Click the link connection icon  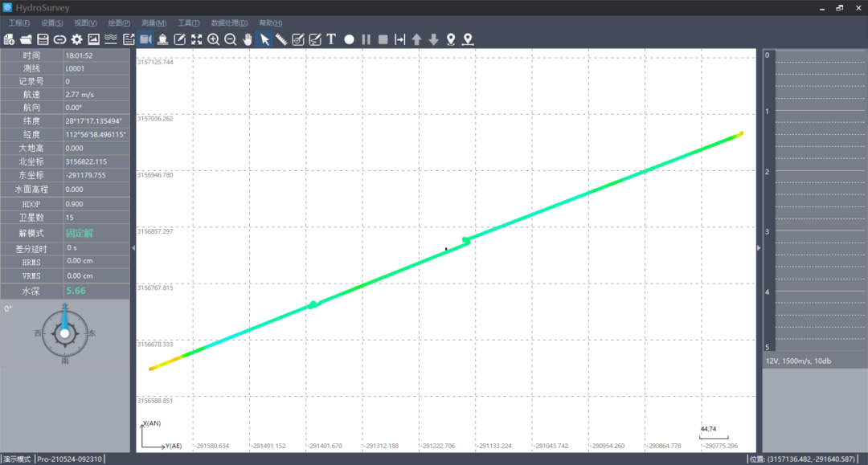point(59,39)
